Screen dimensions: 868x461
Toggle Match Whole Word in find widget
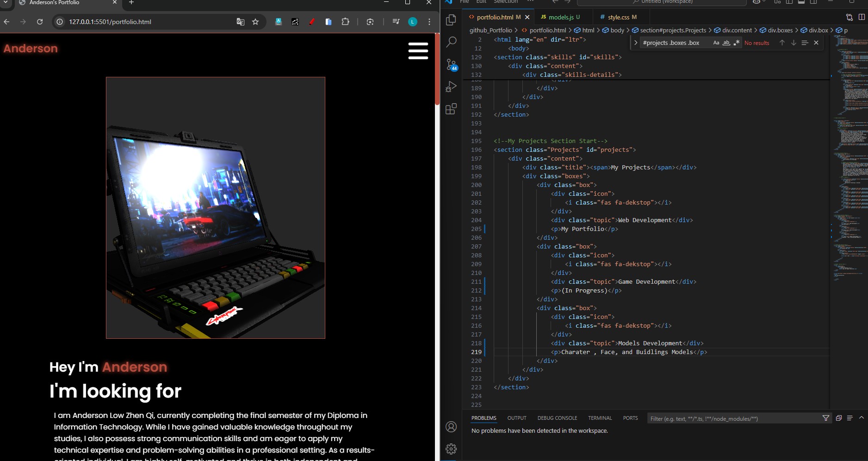click(726, 43)
